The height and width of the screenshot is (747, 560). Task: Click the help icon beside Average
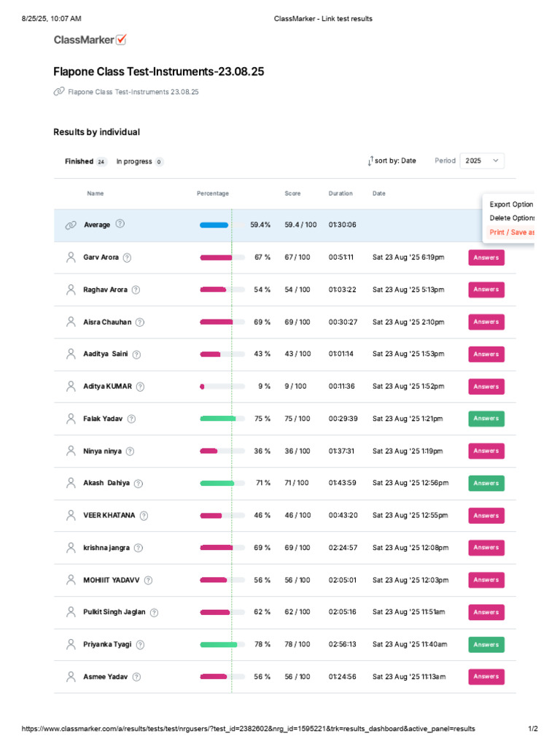click(x=120, y=223)
